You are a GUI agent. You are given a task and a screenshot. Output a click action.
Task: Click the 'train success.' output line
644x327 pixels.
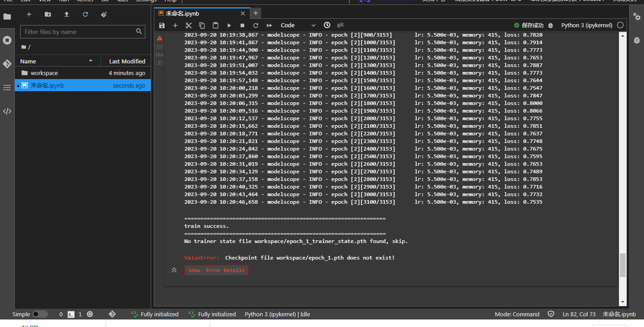[x=207, y=226]
